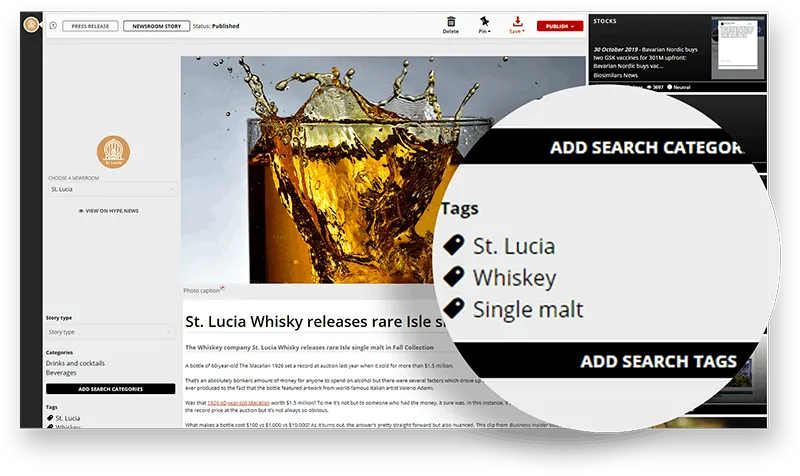Click the ADD SEARCH CATEGORIES button
Screen dimensions: 800x476
pyautogui.click(x=111, y=389)
